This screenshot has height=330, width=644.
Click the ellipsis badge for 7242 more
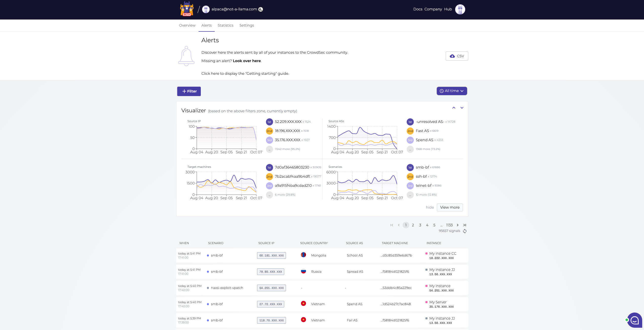(269, 149)
